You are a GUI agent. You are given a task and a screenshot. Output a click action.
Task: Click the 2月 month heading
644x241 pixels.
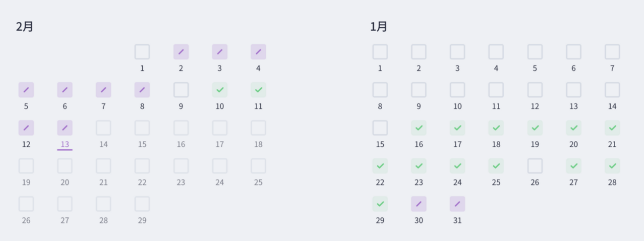[x=24, y=27]
